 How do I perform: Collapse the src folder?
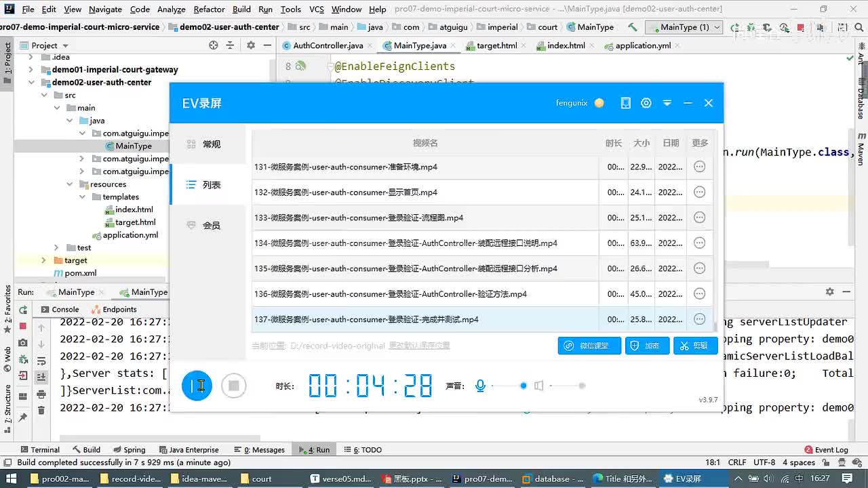pyautogui.click(x=44, y=96)
